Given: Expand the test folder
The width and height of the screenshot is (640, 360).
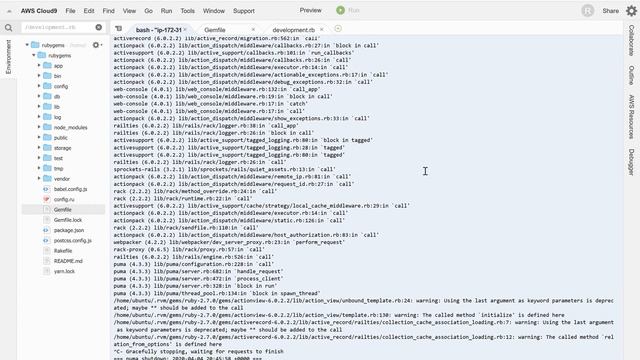Looking at the screenshot, I should [39, 158].
